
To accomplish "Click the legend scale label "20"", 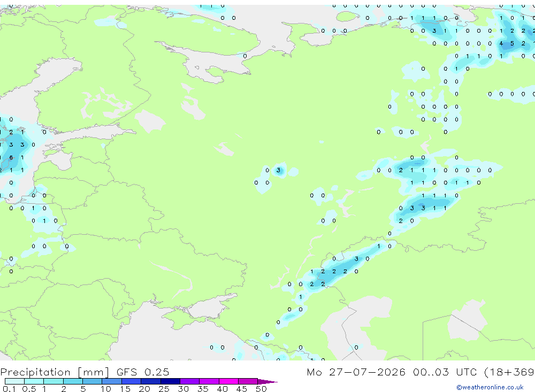I will 144,389.
